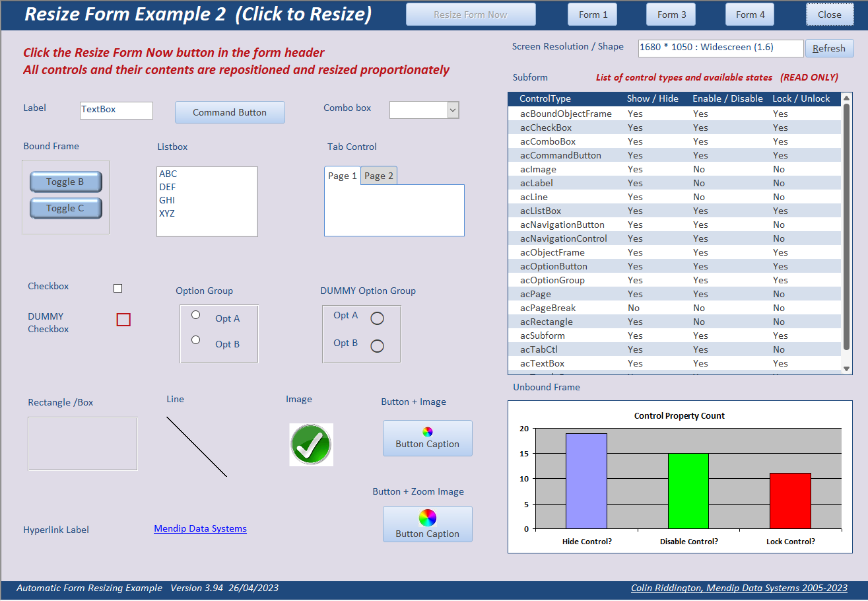
Task: Select the acTabCtl row in subform
Action: point(675,349)
